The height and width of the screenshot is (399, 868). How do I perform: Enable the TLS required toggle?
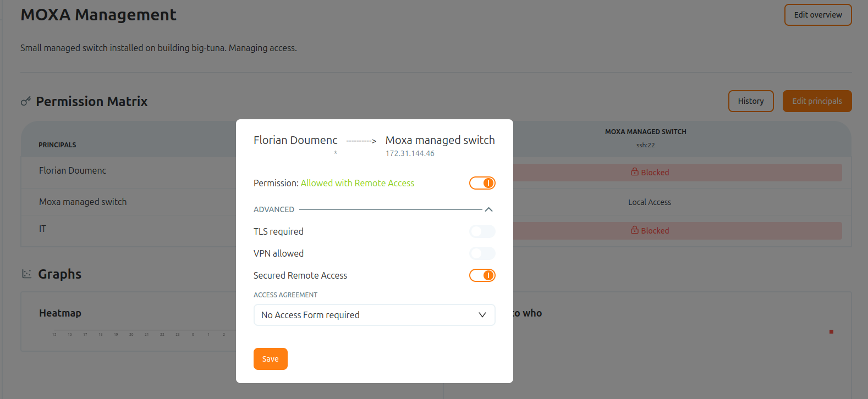pos(482,231)
